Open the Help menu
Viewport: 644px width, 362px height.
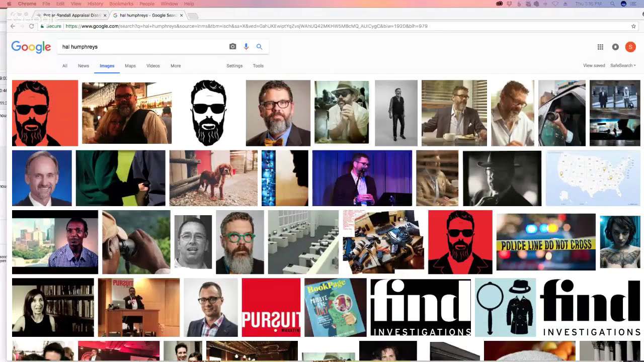click(x=189, y=4)
